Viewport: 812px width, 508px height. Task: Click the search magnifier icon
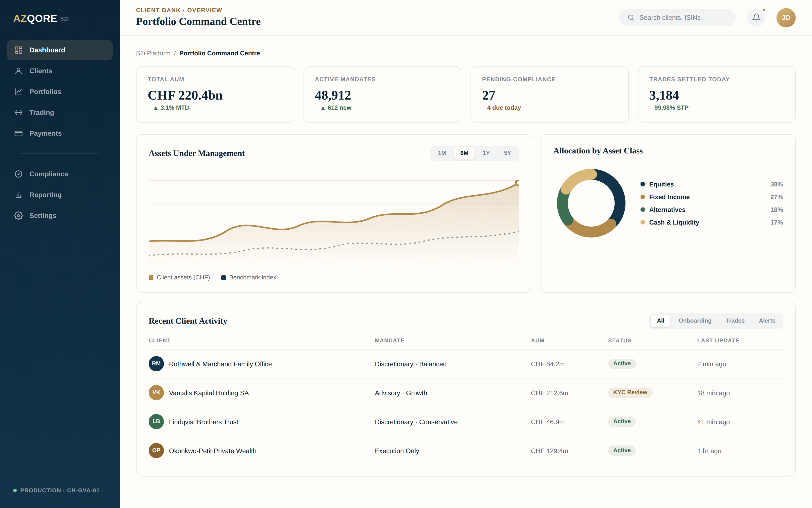[631, 18]
